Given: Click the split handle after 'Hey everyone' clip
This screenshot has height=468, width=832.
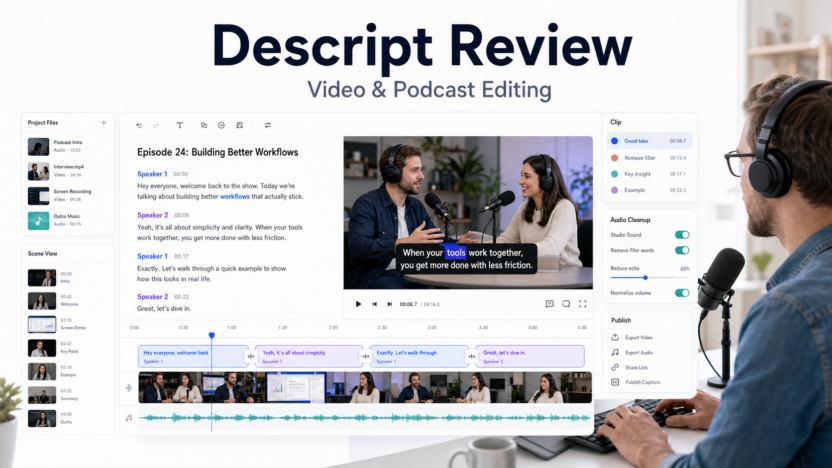Looking at the screenshot, I should [251, 357].
